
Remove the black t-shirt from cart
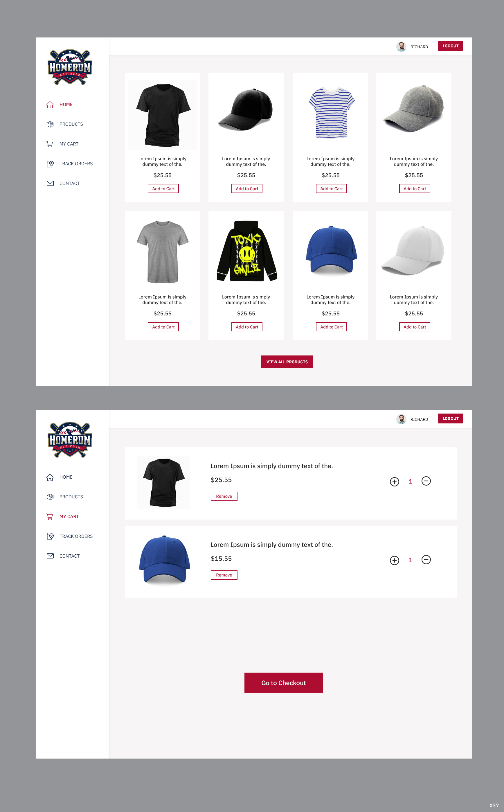[224, 496]
